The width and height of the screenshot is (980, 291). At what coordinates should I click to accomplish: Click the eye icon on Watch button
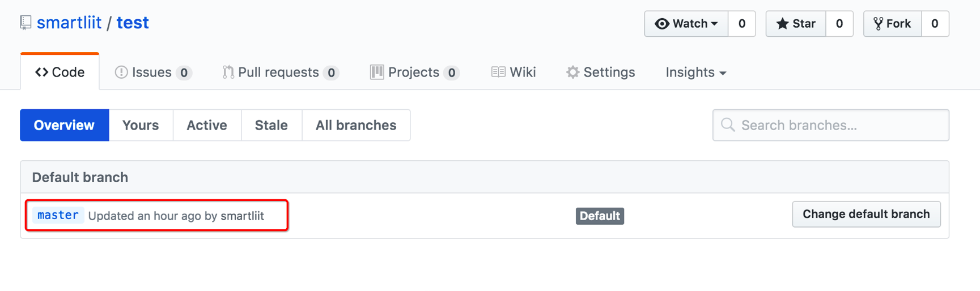[661, 24]
